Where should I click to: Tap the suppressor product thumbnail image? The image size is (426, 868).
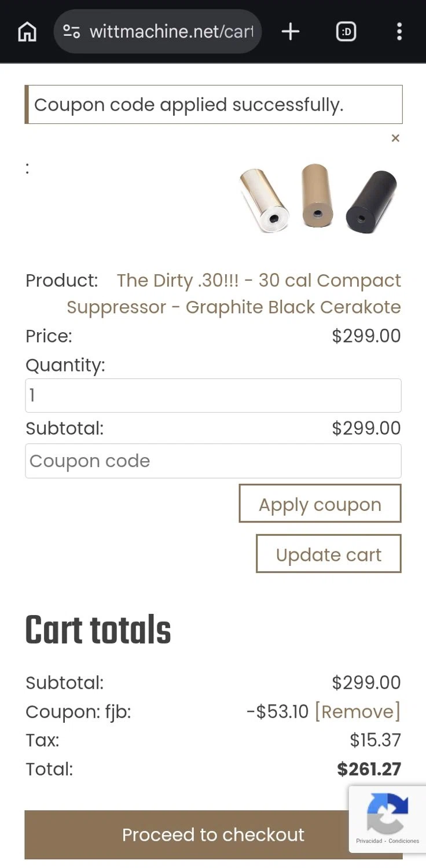click(318, 198)
